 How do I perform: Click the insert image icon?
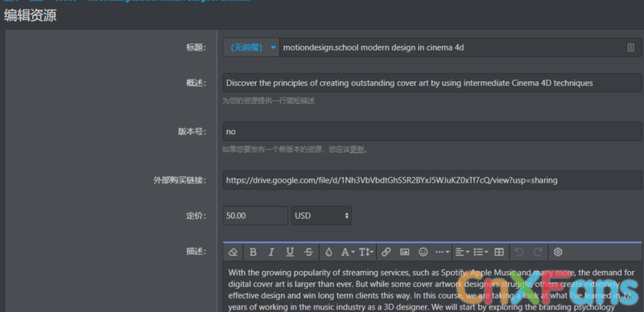click(x=405, y=252)
